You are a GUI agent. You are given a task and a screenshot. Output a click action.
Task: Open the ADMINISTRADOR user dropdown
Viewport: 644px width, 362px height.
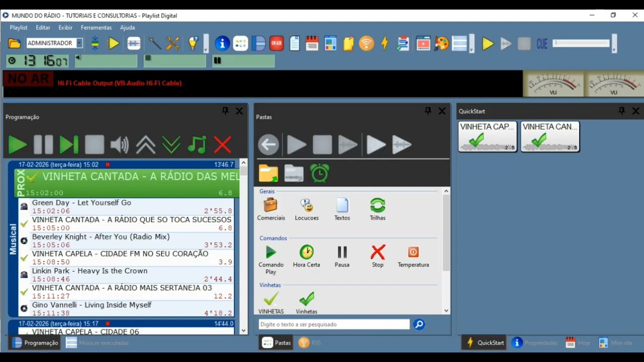(x=79, y=43)
